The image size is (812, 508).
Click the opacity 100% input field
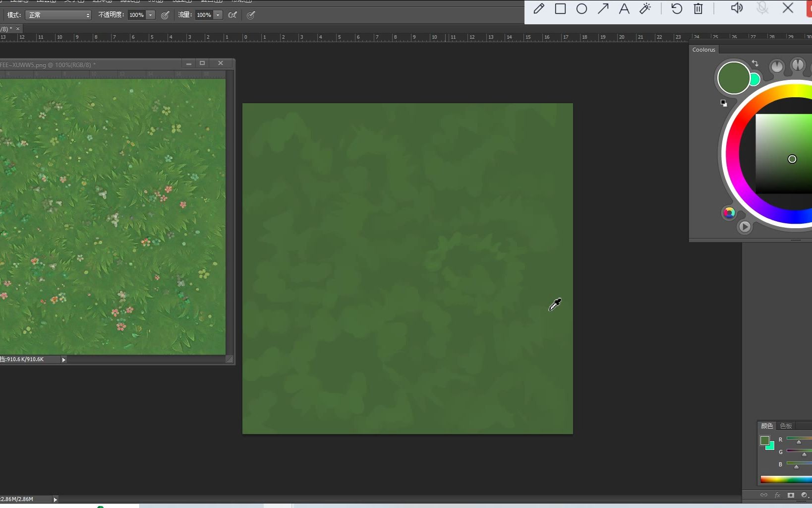click(137, 15)
